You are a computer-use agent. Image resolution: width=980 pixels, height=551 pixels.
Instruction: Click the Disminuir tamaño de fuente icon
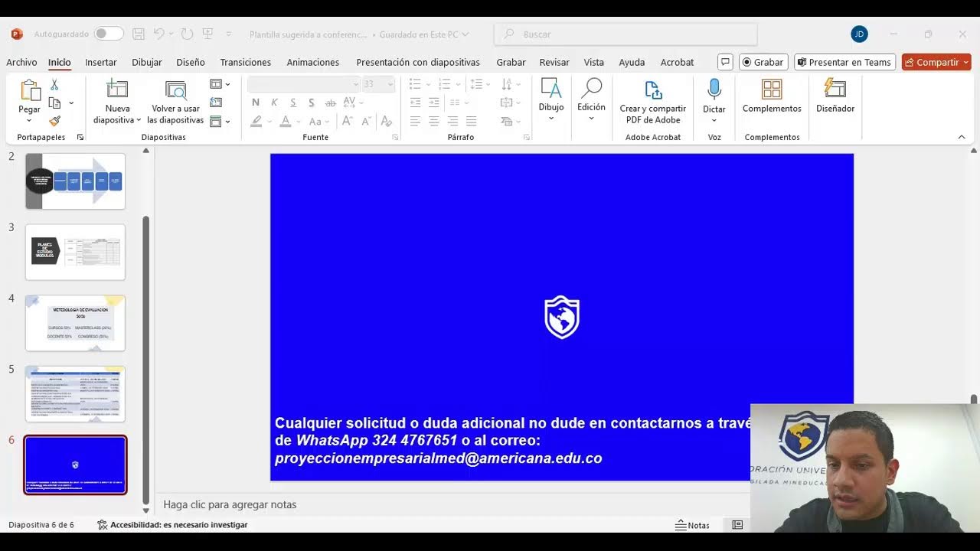tap(366, 121)
